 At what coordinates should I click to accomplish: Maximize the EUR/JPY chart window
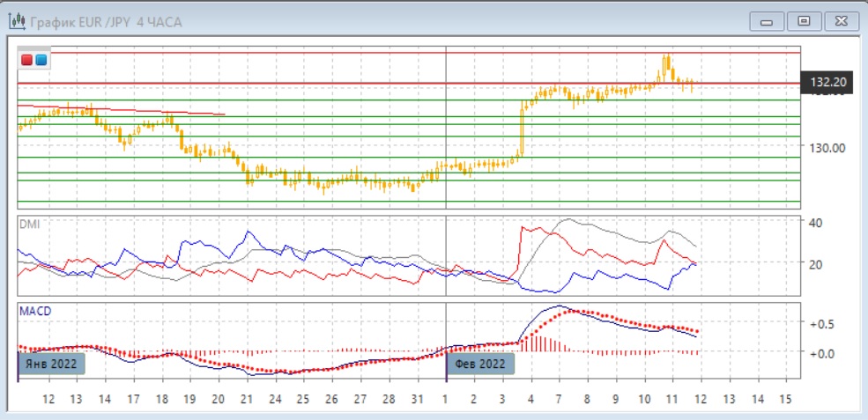point(803,21)
